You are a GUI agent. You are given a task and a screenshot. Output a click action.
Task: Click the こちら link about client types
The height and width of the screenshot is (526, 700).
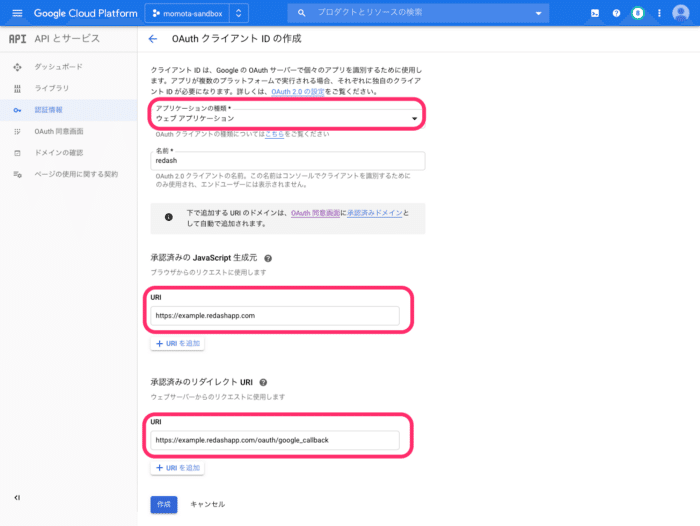coord(275,134)
